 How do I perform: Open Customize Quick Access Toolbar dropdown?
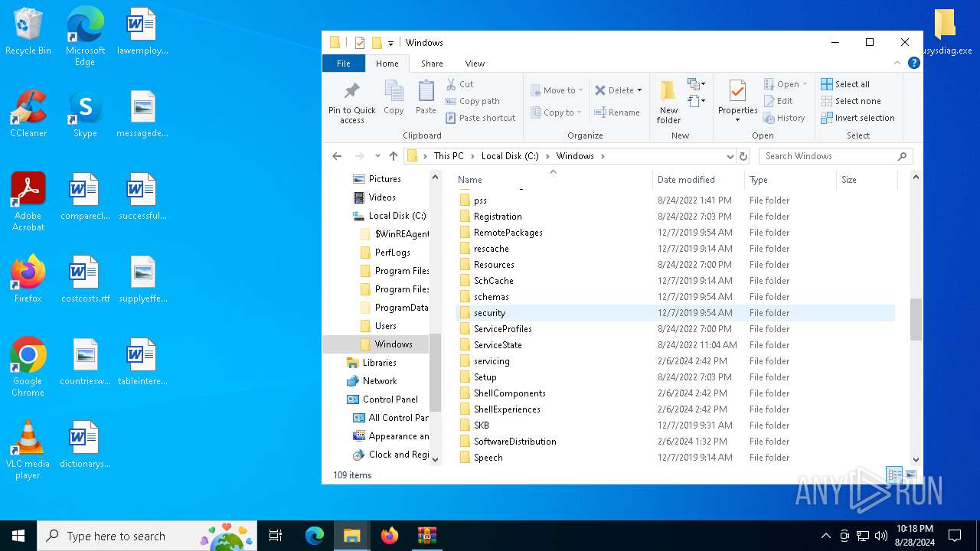coord(390,43)
